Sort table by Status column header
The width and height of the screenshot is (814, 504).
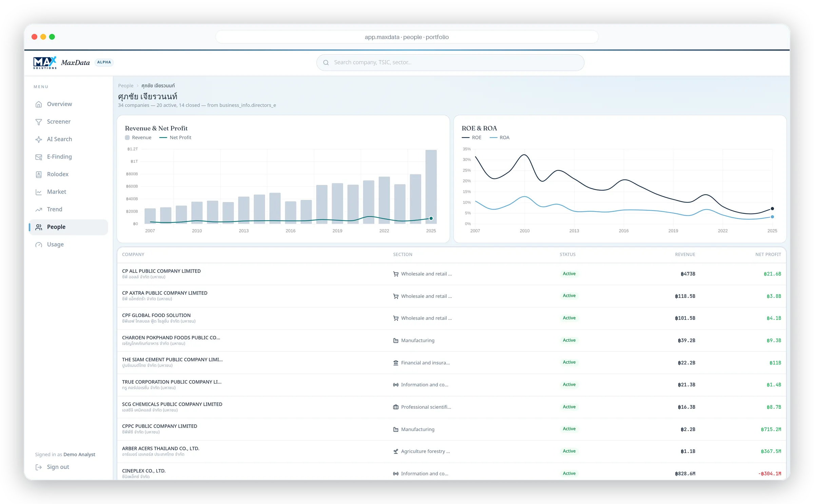coord(567,255)
